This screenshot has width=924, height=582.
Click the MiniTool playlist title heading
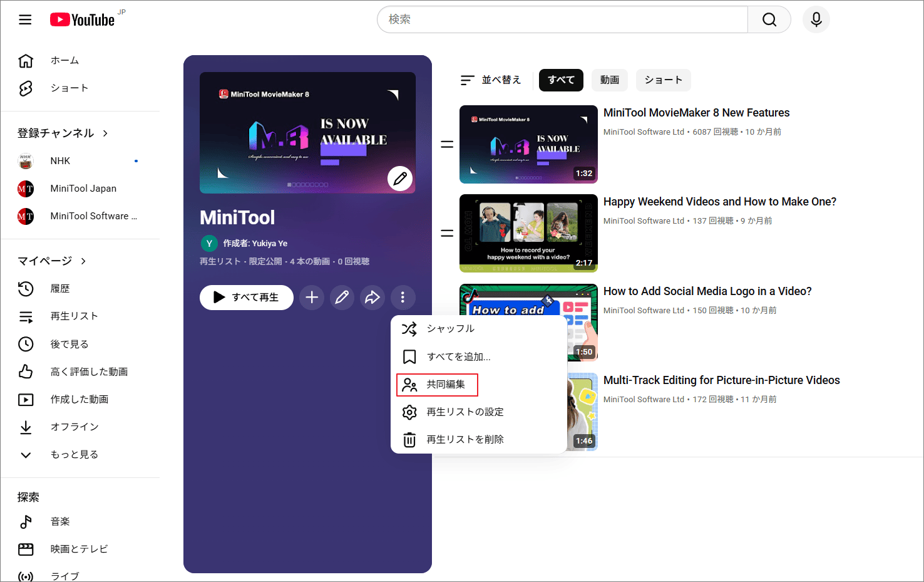237,217
